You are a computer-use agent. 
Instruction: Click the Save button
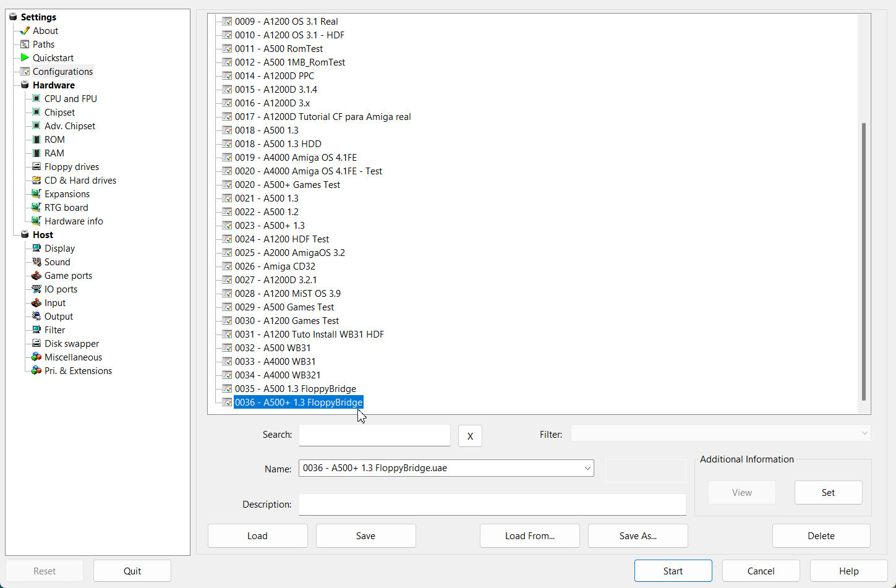(365, 536)
